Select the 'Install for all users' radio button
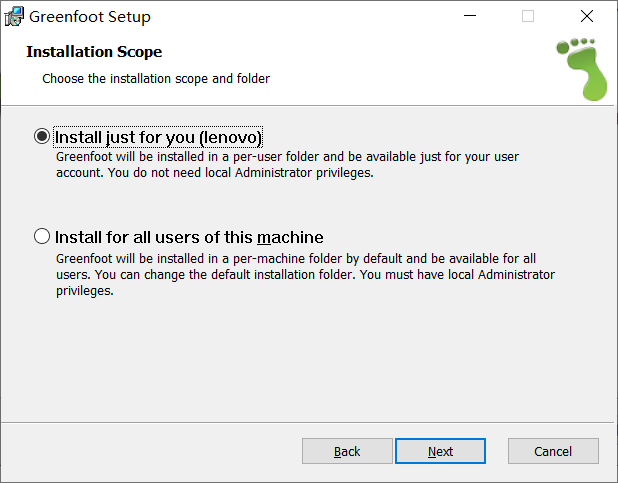Viewport: 618px width, 483px height. 42,237
